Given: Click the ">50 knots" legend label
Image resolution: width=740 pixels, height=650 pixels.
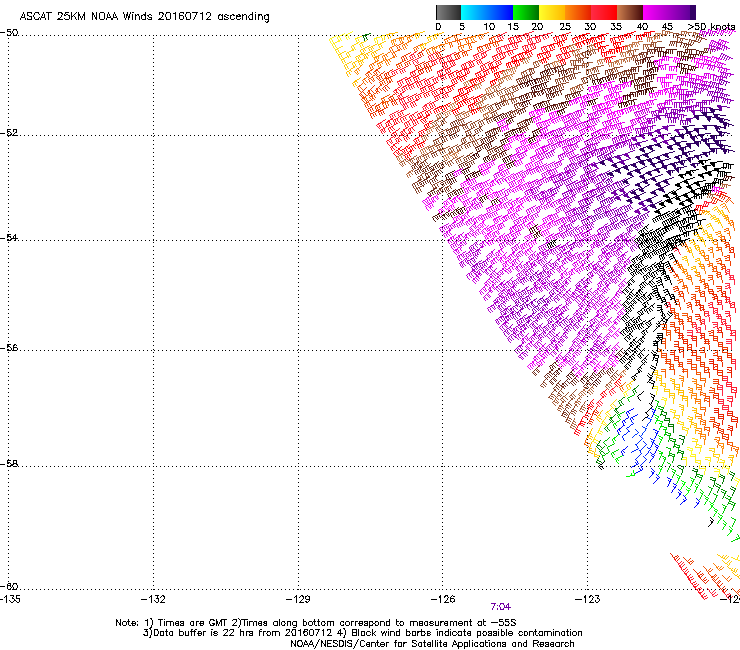Looking at the screenshot, I should point(711,27).
